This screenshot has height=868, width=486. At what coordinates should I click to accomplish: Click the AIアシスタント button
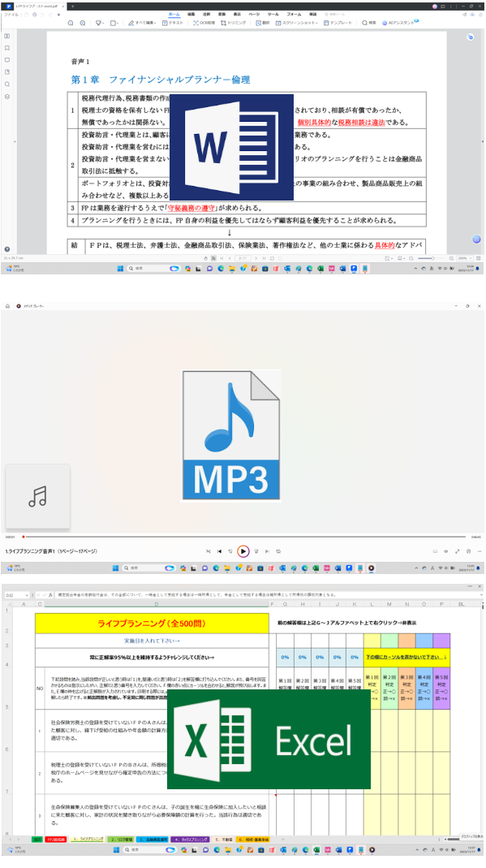399,23
